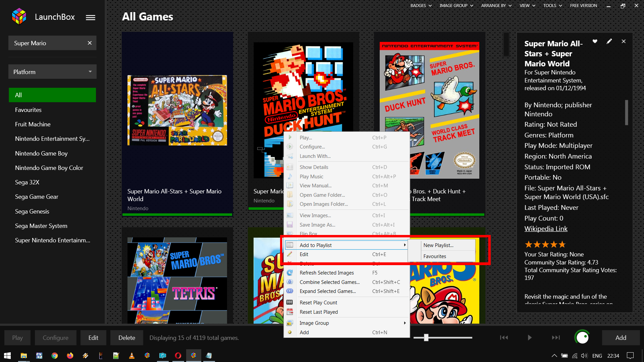Select Nintendo Game Boy platform

coord(41,153)
